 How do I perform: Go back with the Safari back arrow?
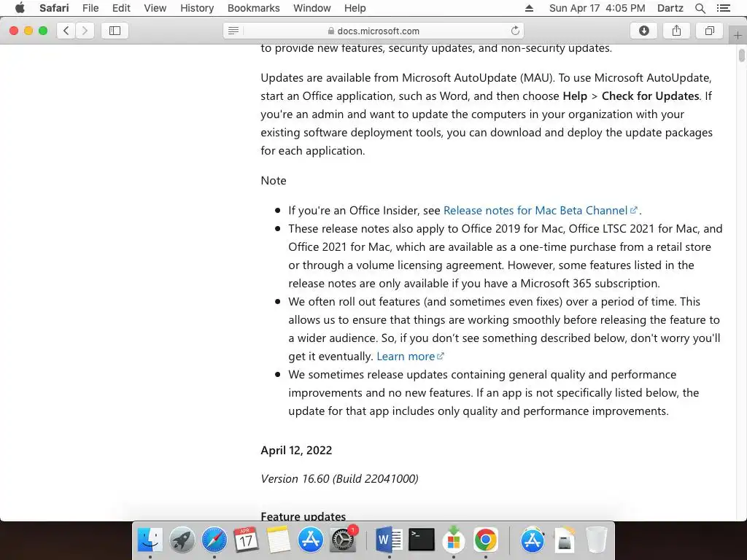(66, 31)
